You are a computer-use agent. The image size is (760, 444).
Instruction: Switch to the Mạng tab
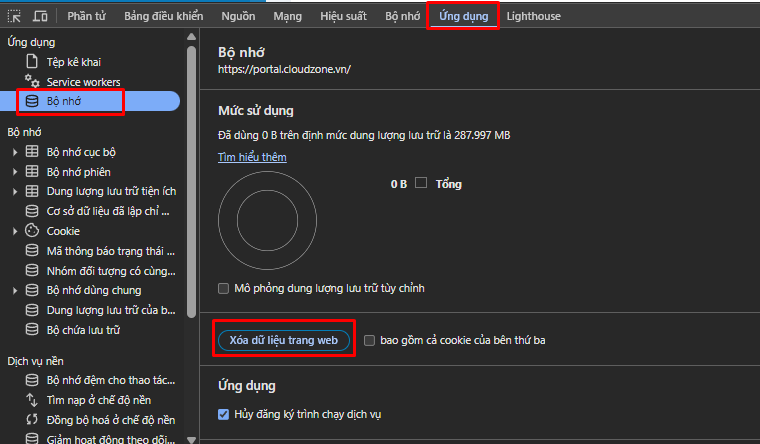point(287,16)
